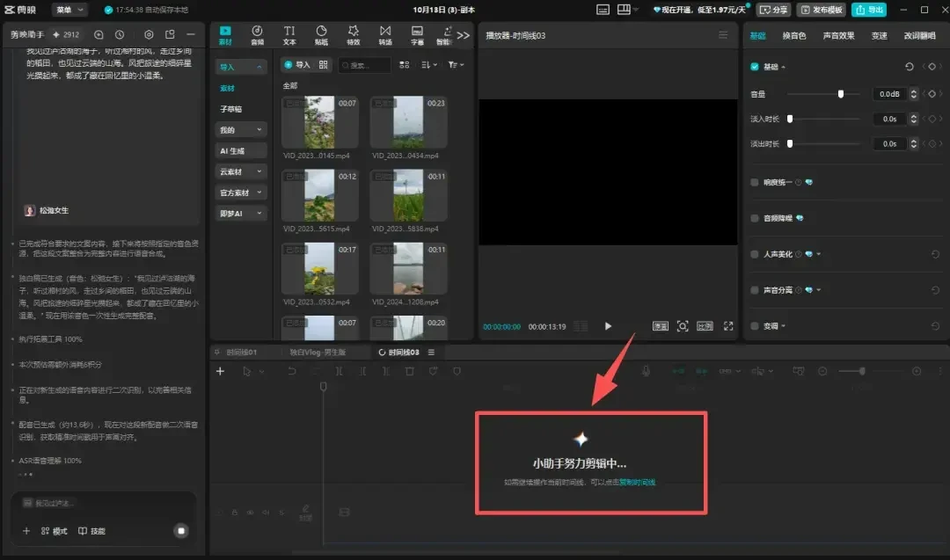Screen dimensions: 950x560
Task: Open 剪映助手 settings hexagon icon
Action: (x=149, y=35)
